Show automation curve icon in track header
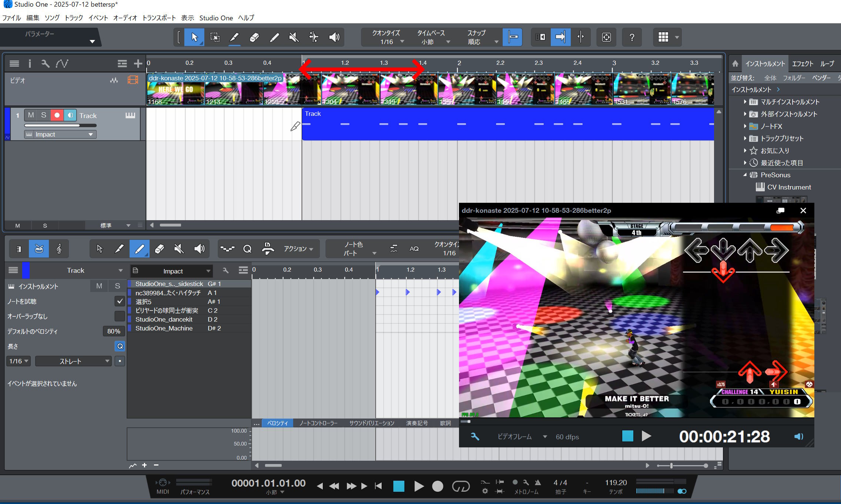Viewport: 841px width, 504px height. 62,64
